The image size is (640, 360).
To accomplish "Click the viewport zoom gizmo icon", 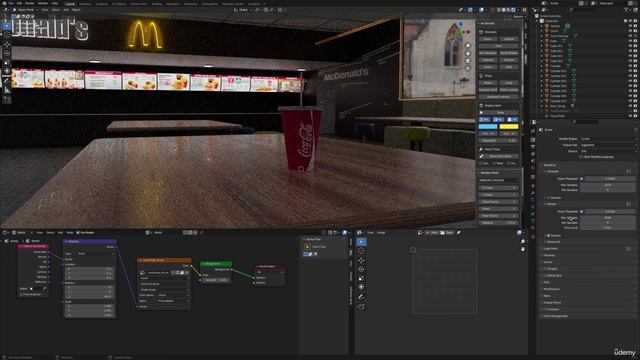I will click(x=468, y=46).
